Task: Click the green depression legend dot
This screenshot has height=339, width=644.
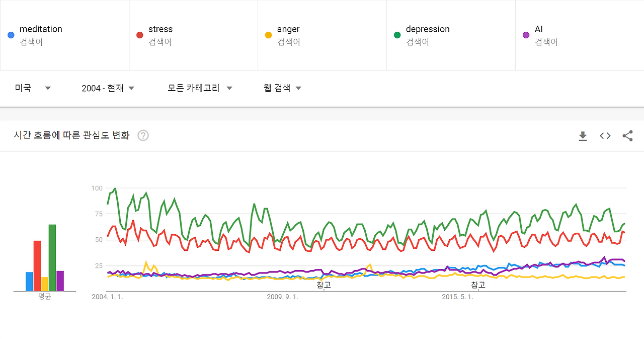Action: 397,35
